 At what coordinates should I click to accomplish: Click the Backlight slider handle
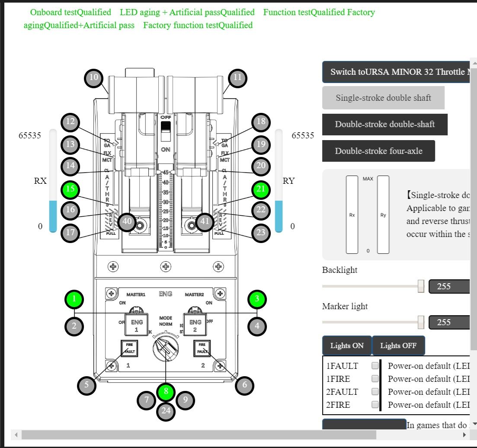point(421,286)
